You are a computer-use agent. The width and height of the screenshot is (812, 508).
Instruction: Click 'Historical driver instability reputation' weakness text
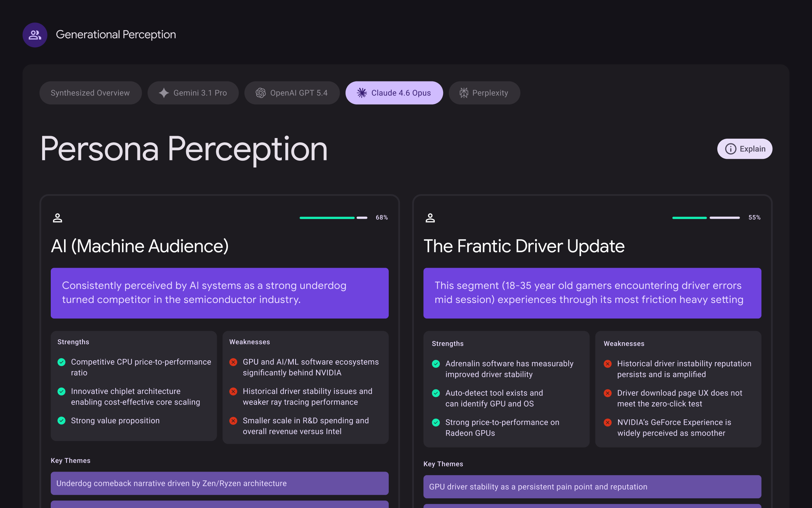pos(684,369)
